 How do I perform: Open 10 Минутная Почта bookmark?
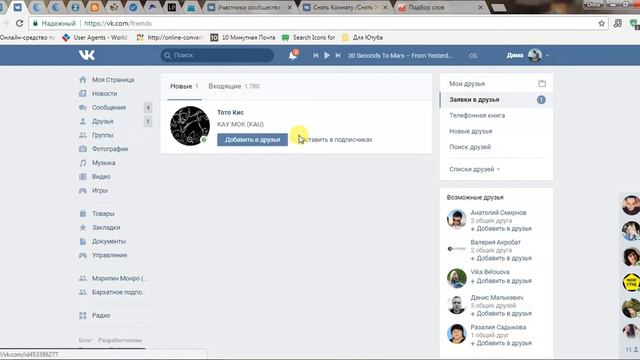[243, 38]
